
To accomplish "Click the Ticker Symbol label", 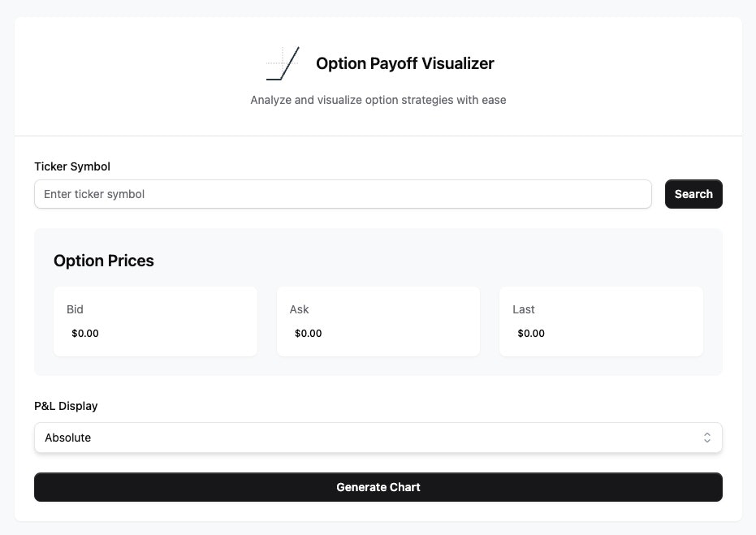I will coord(72,166).
